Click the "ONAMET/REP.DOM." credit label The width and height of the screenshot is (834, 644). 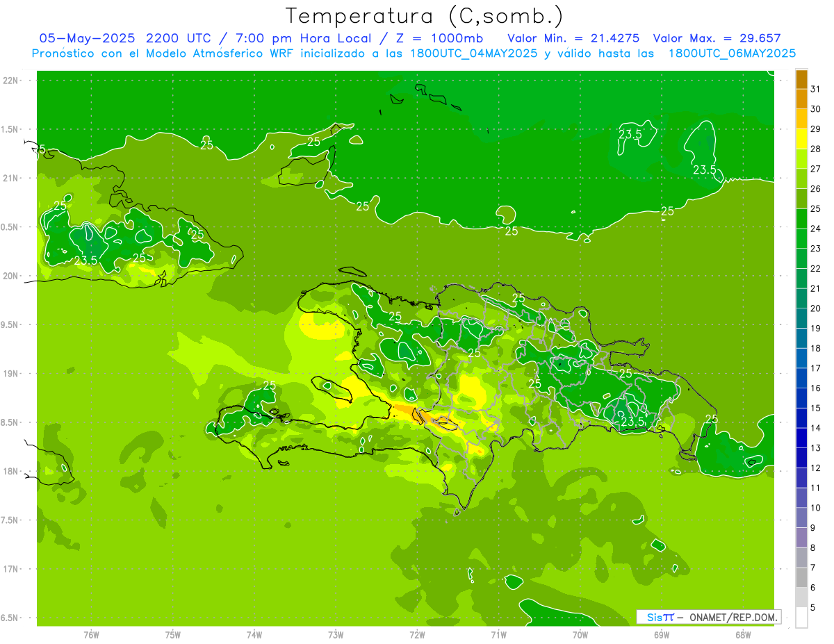[x=734, y=617]
